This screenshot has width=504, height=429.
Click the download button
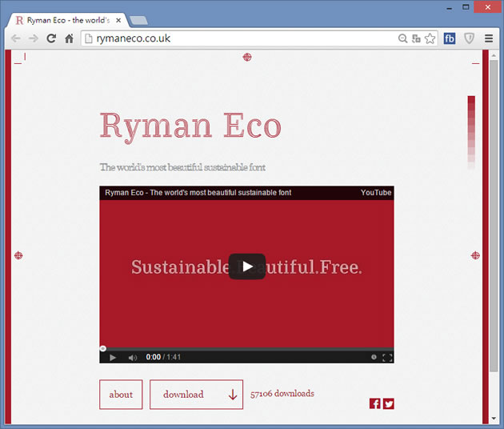pyautogui.click(x=196, y=395)
